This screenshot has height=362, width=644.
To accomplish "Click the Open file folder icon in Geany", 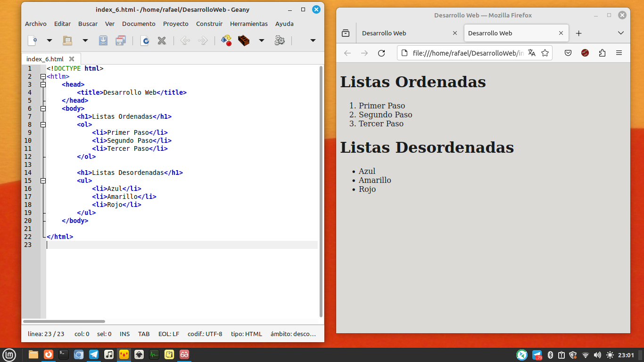I will coord(67,41).
